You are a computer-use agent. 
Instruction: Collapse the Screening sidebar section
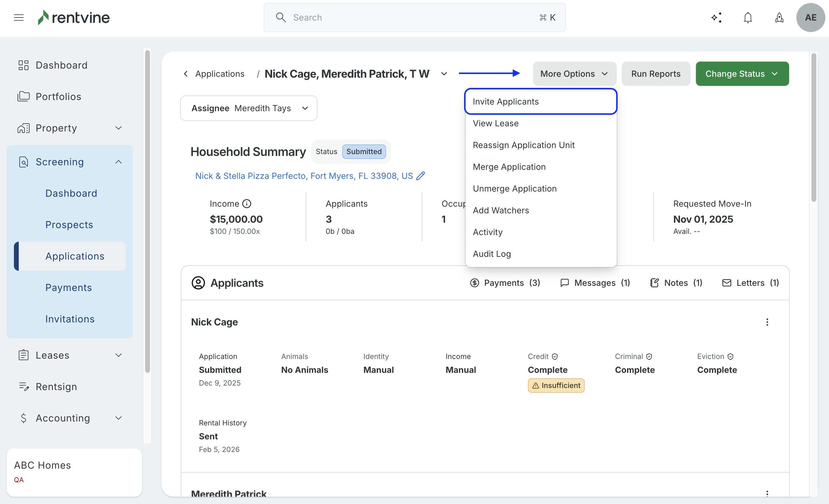(x=119, y=162)
